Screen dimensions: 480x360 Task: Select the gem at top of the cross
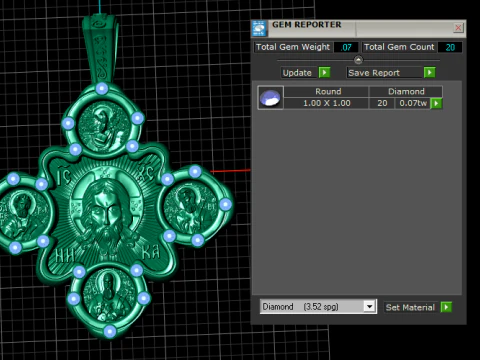click(x=102, y=89)
